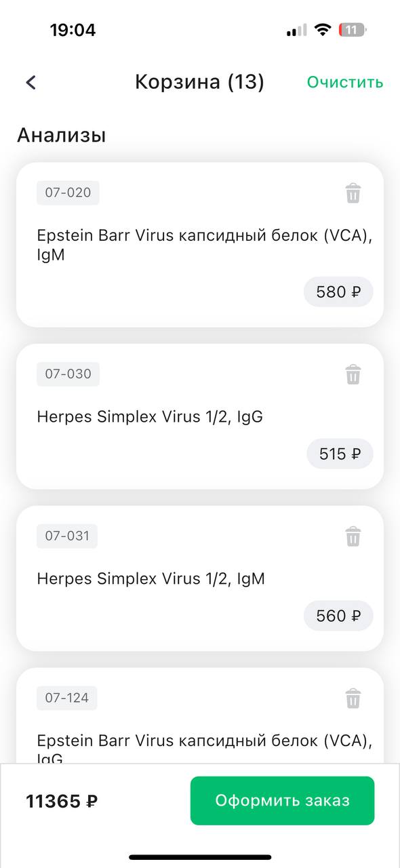Image resolution: width=400 pixels, height=868 pixels.
Task: Tap the battery indicator icon
Action: (x=353, y=30)
